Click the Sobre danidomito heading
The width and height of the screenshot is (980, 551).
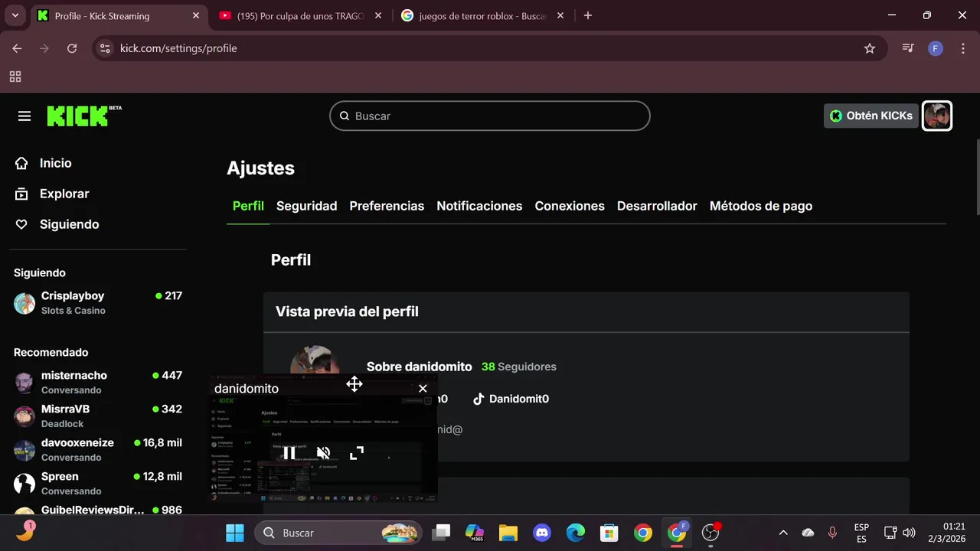(420, 367)
